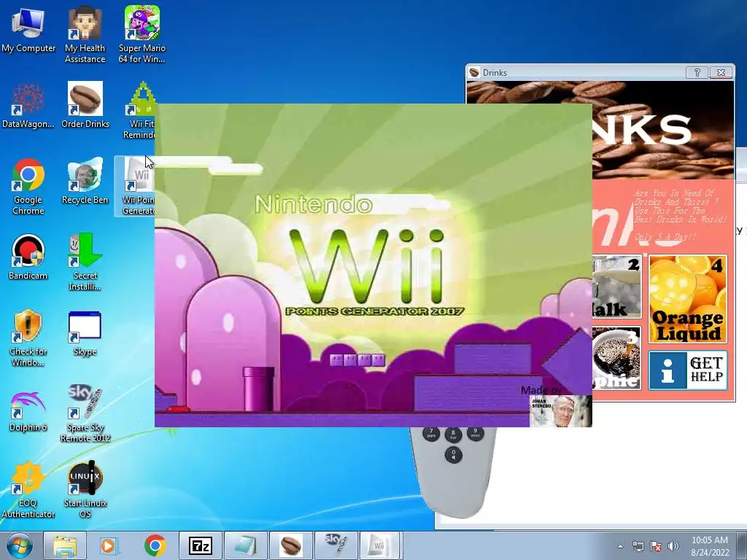747x560 pixels.
Task: Click the Drinks window help question button
Action: (697, 72)
